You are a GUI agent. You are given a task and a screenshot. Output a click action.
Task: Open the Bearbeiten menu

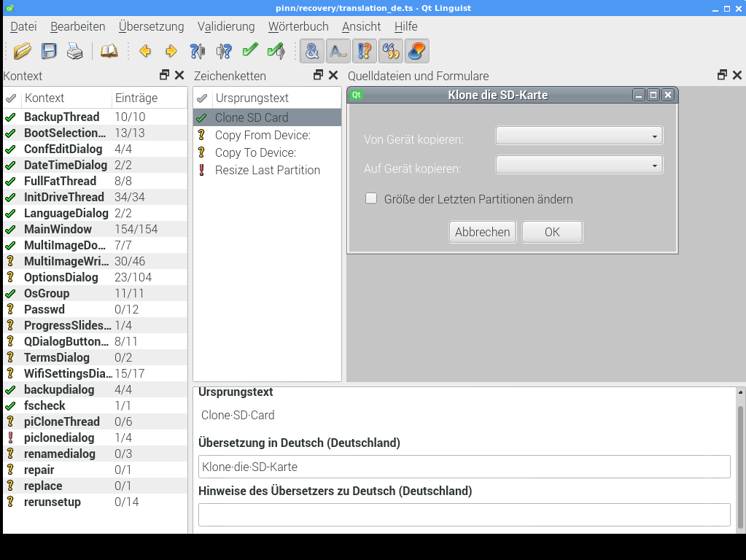click(78, 27)
